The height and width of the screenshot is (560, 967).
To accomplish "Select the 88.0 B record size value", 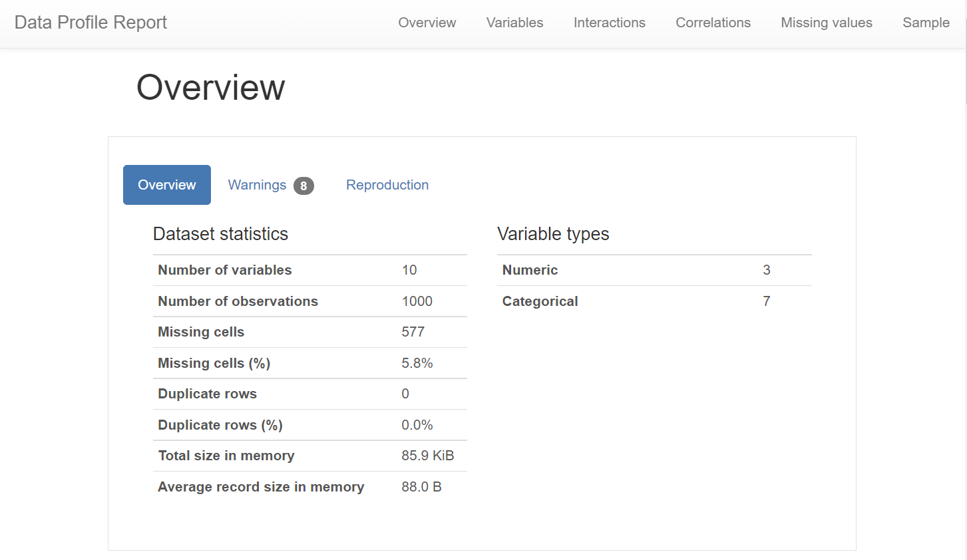I will 421,487.
